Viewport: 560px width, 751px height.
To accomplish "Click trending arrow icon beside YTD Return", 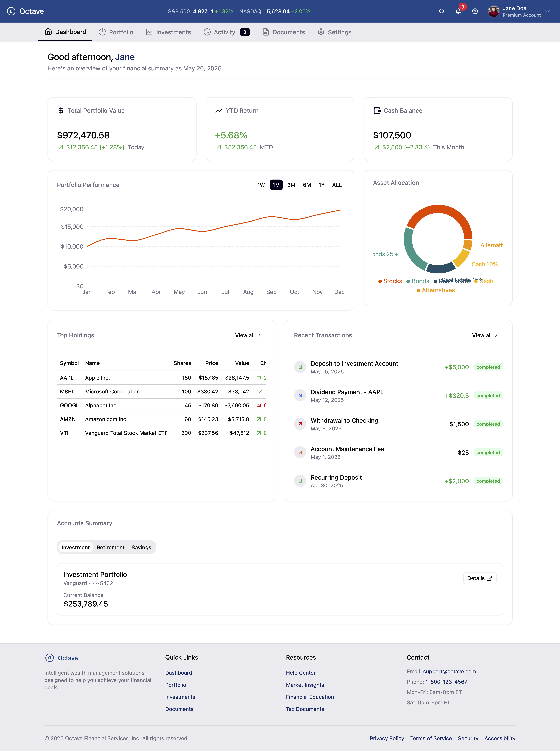I will pyautogui.click(x=219, y=111).
